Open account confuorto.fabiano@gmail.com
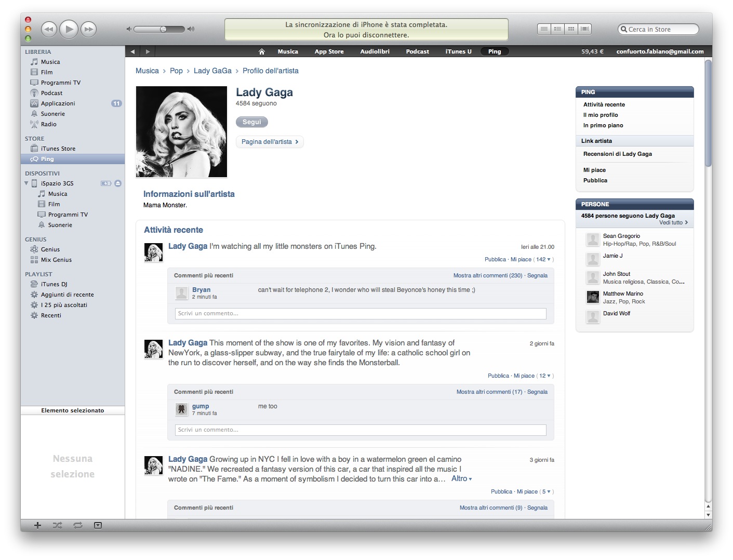Viewport: 733px width, 560px height. pos(660,51)
